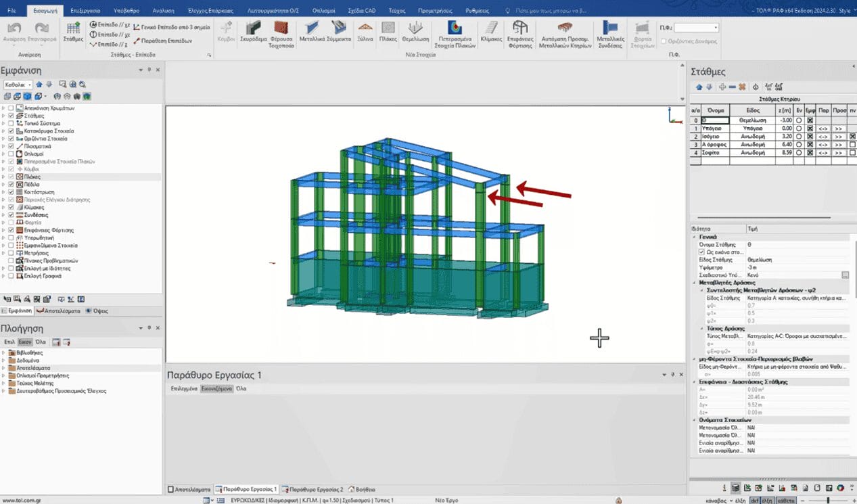Choose the Ξύλινα timber element icon
Image resolution: width=857 pixels, height=504 pixels.
click(x=365, y=31)
